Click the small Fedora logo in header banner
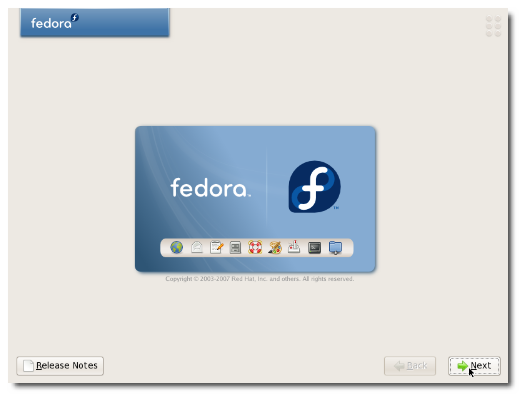Image resolution: width=521 pixels, height=396 pixels. [x=75, y=17]
